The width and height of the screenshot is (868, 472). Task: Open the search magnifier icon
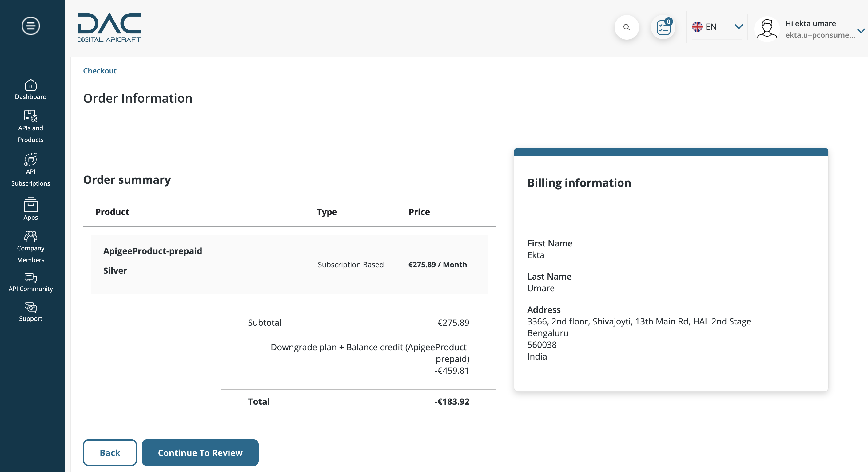[627, 27]
